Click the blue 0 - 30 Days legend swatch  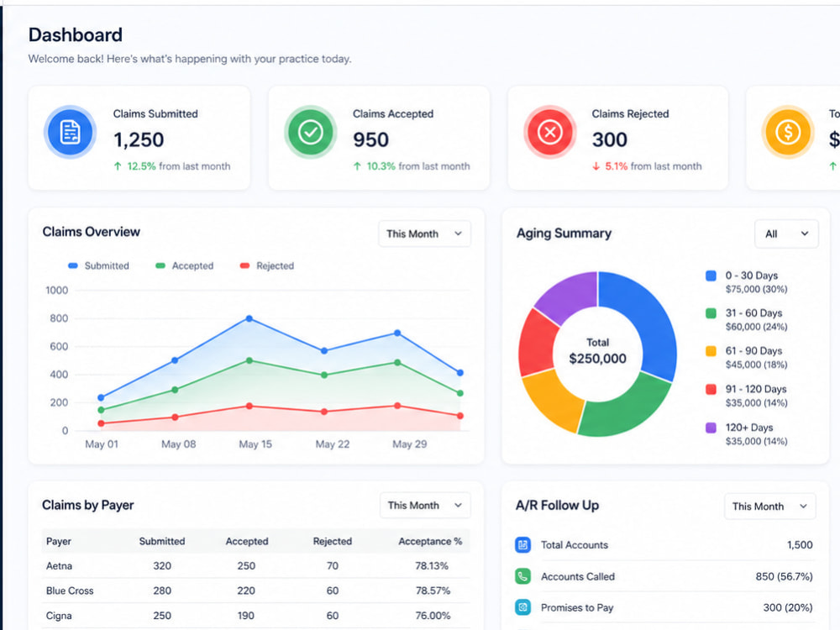711,276
